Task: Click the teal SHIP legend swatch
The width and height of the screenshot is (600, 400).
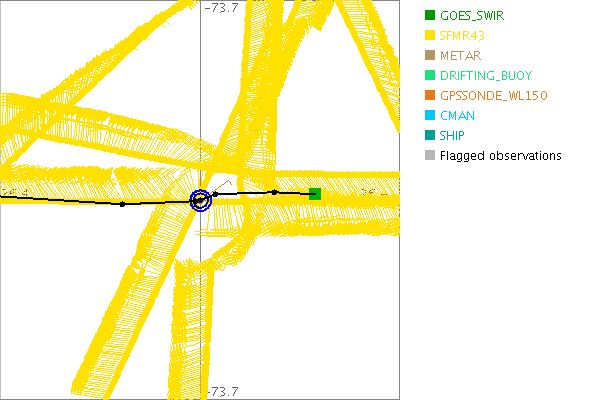Action: pyautogui.click(x=429, y=136)
